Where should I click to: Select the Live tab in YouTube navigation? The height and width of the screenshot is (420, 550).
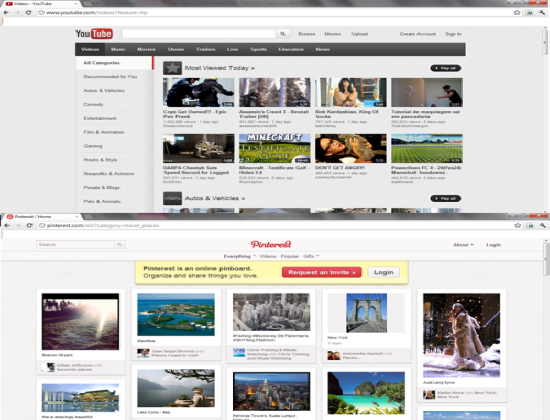tap(232, 49)
